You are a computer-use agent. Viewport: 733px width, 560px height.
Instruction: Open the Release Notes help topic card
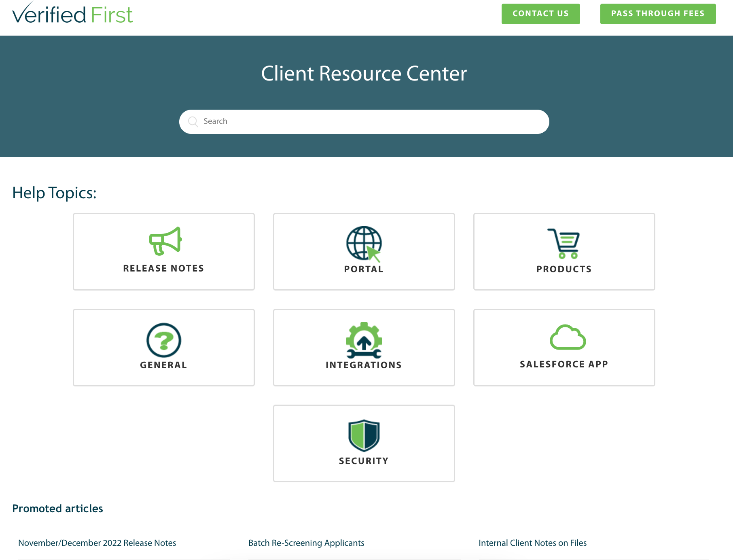point(163,252)
